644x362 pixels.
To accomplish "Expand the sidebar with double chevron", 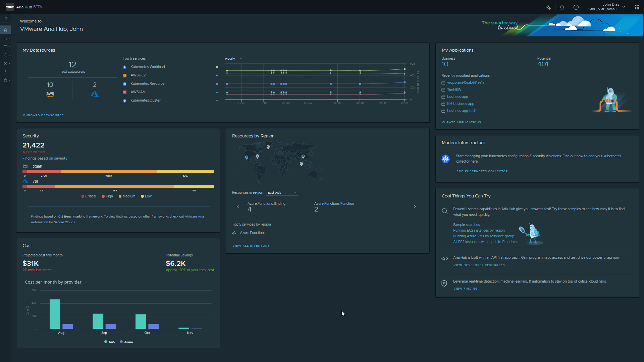I will (6, 18).
